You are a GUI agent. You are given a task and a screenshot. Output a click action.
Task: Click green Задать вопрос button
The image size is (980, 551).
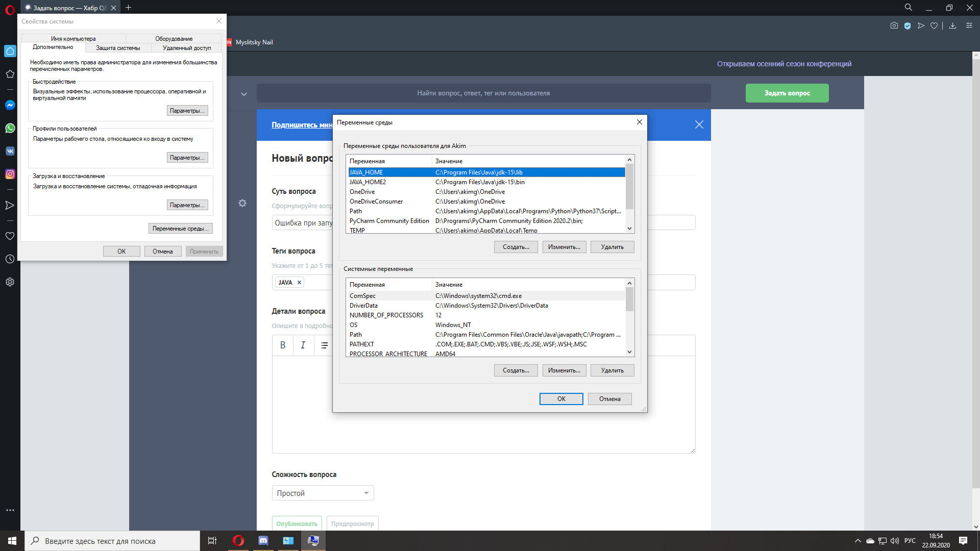pos(787,93)
